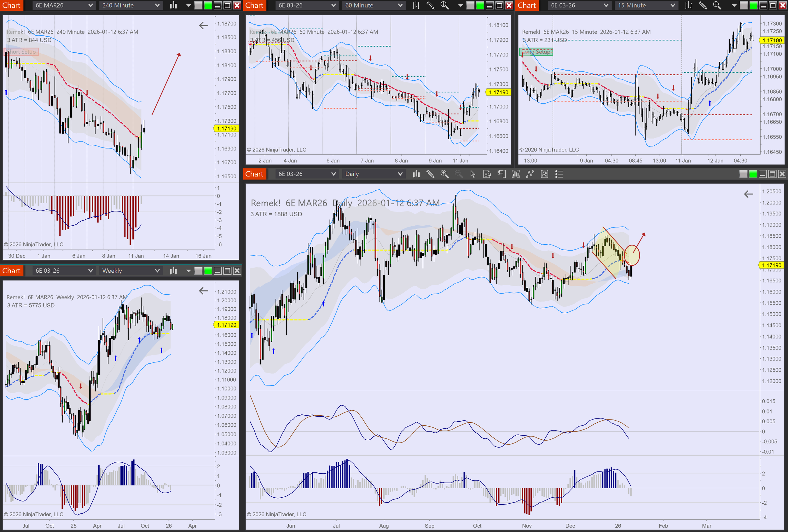The image size is (788, 532).
Task: Click the Long Setup label on 15 Minute chart
Action: pyautogui.click(x=536, y=52)
